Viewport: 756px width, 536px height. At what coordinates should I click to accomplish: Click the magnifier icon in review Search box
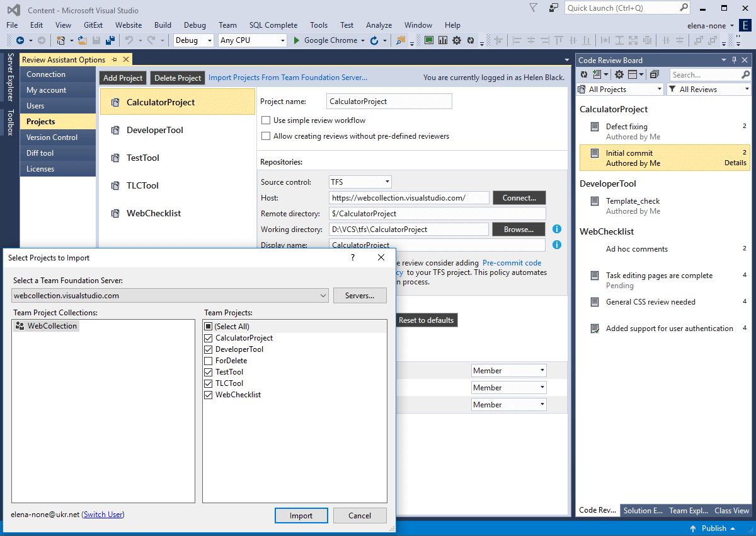pos(745,75)
